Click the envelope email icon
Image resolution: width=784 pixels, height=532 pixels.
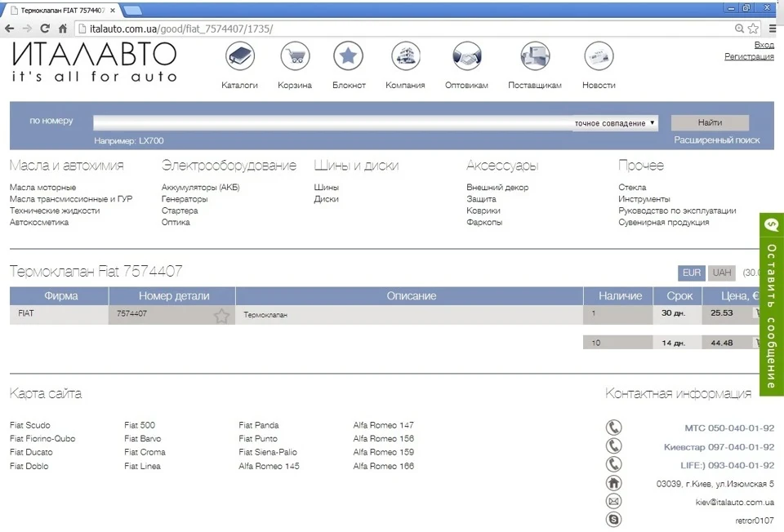[613, 501]
